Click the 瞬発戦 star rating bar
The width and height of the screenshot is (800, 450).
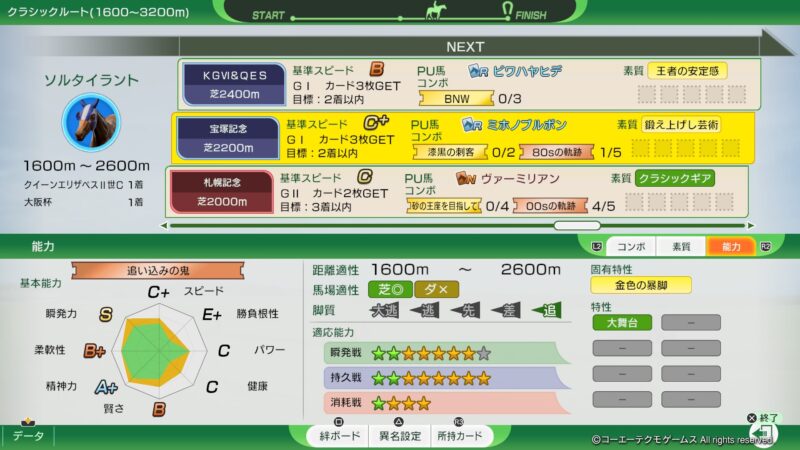click(446, 353)
